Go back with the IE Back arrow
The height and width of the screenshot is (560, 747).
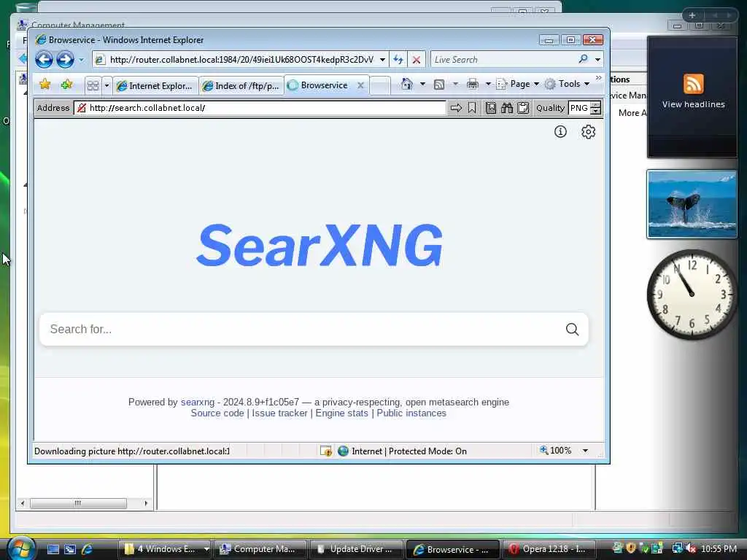point(44,60)
